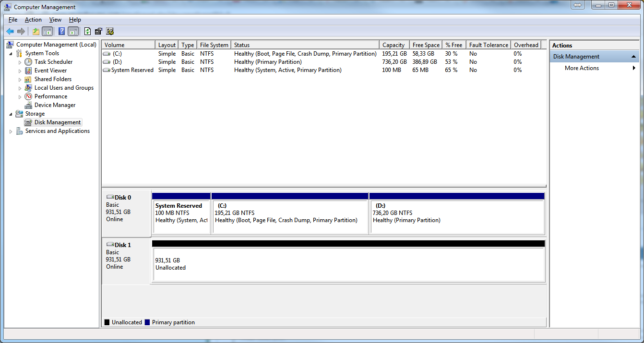Click the Performance icon in tree

click(28, 96)
